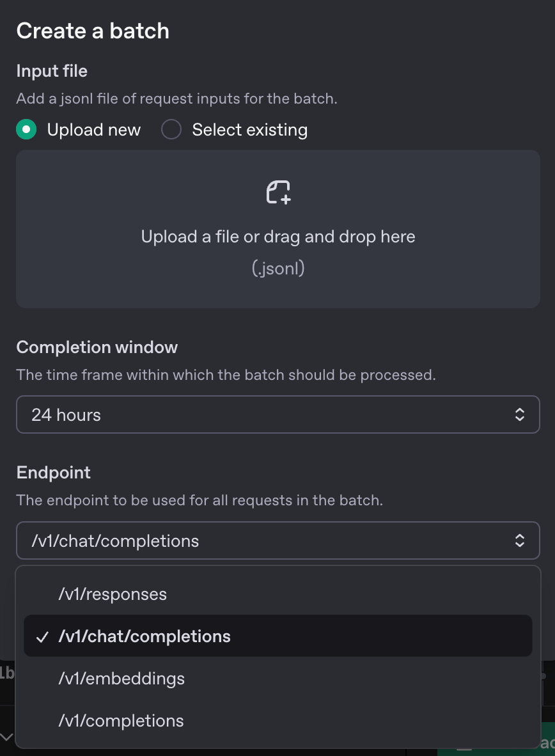Screen dimensions: 555x756
Task: Select /v1/completions from the open list
Action: (121, 721)
